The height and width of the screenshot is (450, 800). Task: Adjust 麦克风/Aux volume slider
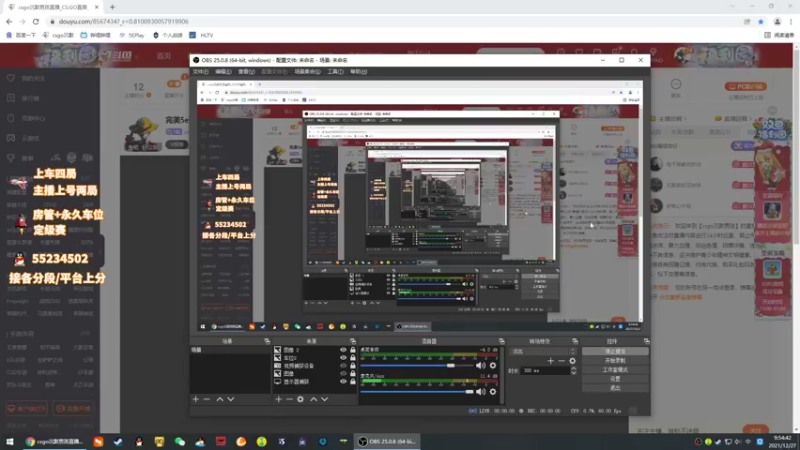[416, 391]
